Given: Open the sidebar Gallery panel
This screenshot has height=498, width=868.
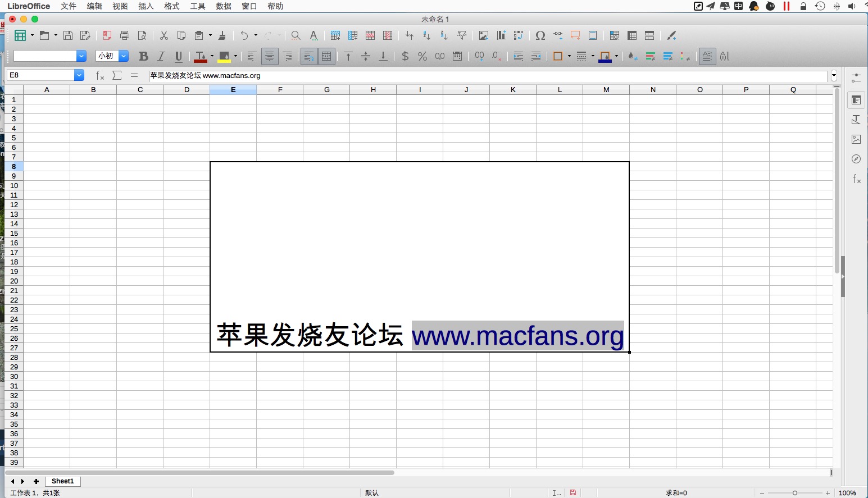Looking at the screenshot, I should coord(856,139).
